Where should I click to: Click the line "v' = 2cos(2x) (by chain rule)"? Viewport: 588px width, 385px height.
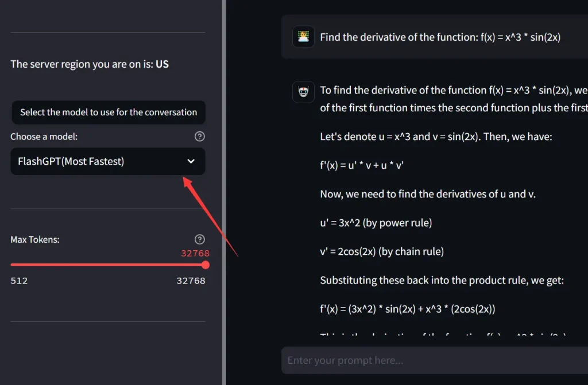[382, 251]
